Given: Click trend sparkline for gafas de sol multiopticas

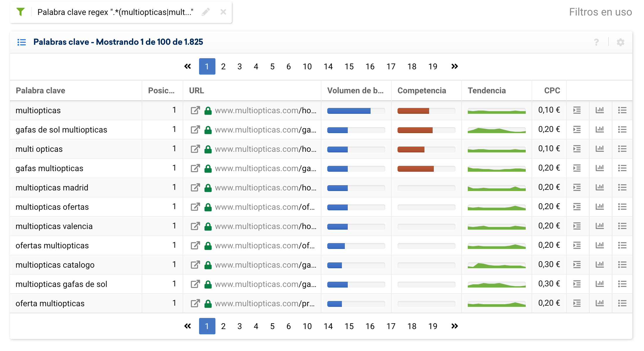Looking at the screenshot, I should [497, 130].
